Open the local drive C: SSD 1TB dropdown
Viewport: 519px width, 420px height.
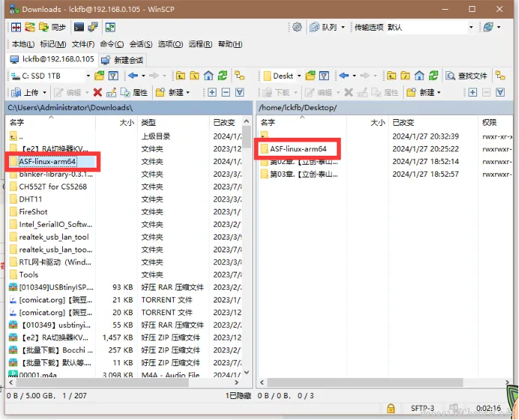point(50,76)
